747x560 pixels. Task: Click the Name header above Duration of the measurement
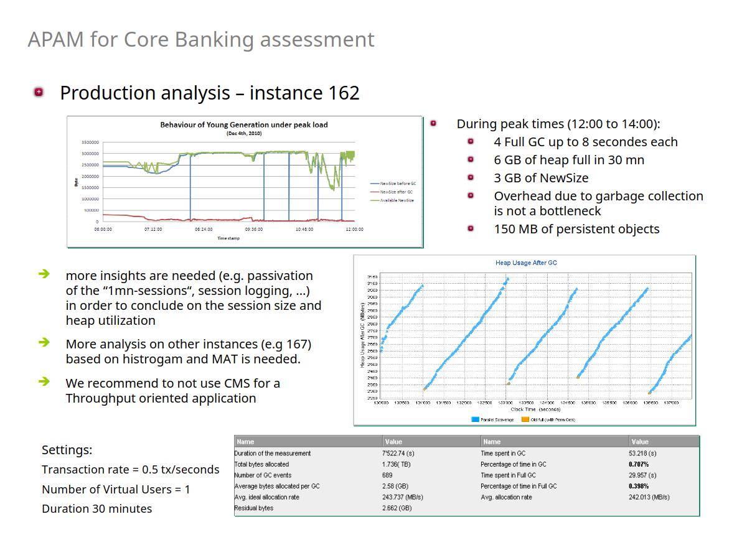point(245,442)
